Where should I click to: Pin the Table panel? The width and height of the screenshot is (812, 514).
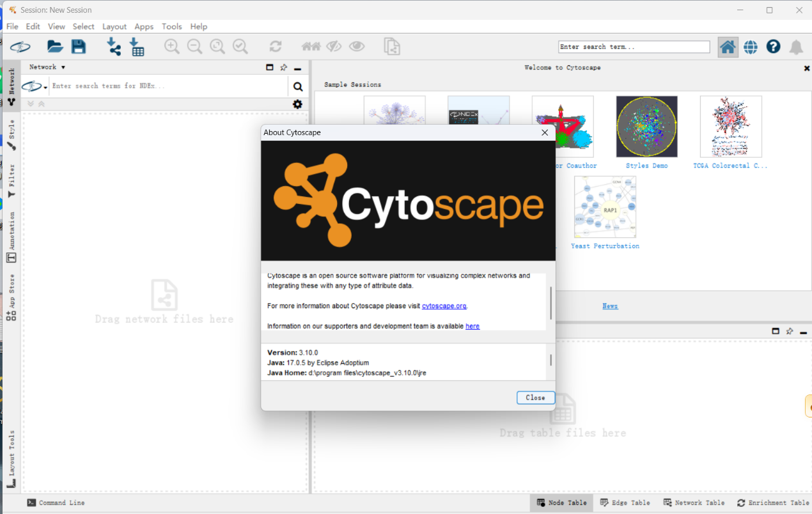790,331
